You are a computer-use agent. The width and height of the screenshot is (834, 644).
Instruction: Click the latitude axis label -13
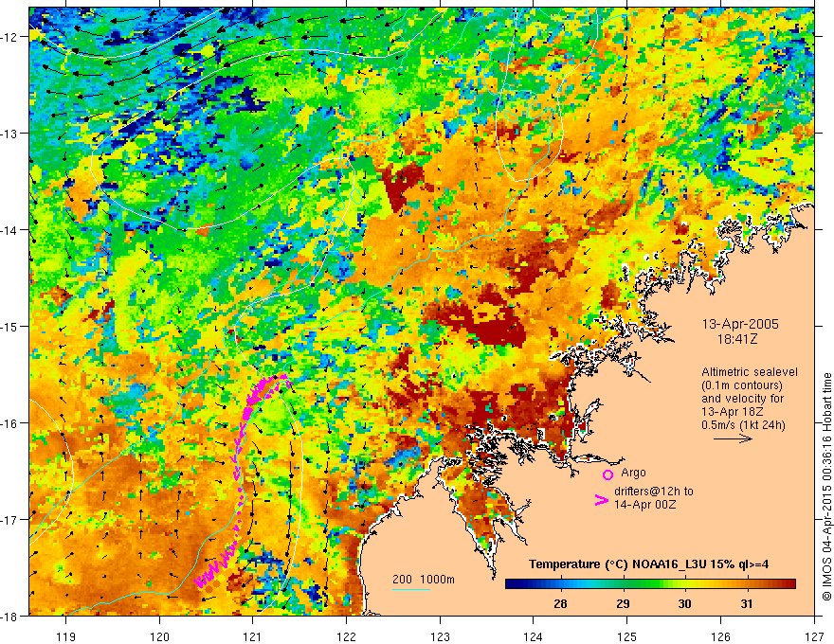pos(9,134)
